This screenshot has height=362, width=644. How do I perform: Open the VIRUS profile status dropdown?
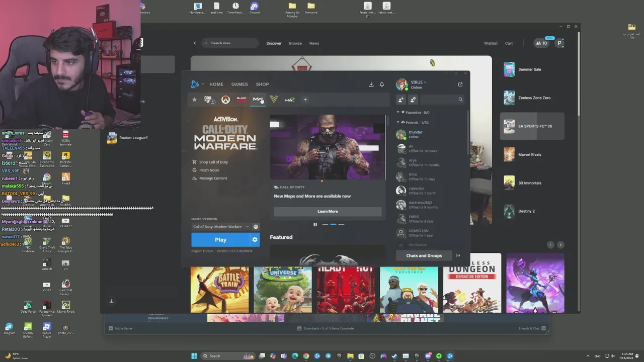pyautogui.click(x=419, y=82)
